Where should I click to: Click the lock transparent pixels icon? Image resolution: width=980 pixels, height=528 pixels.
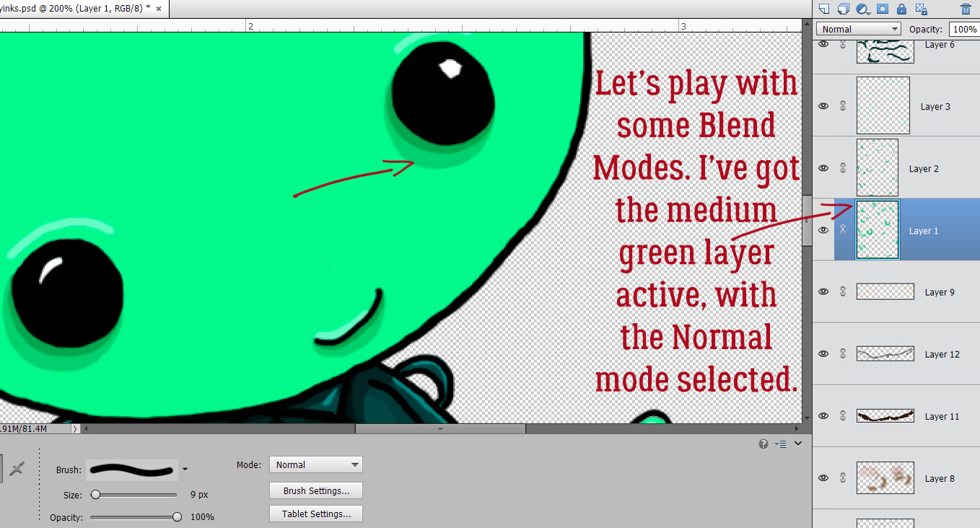(921, 9)
